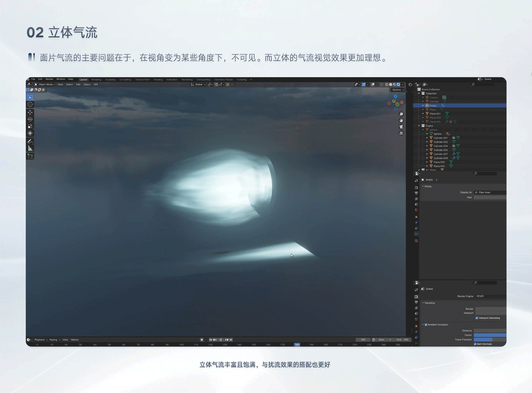Open the Marker timeline menu
532x393 pixels.
click(75, 340)
